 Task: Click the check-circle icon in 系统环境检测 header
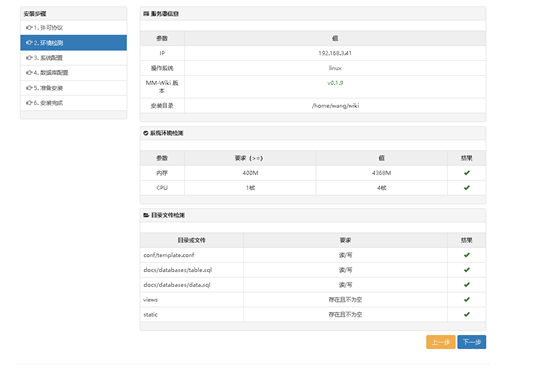pyautogui.click(x=146, y=133)
